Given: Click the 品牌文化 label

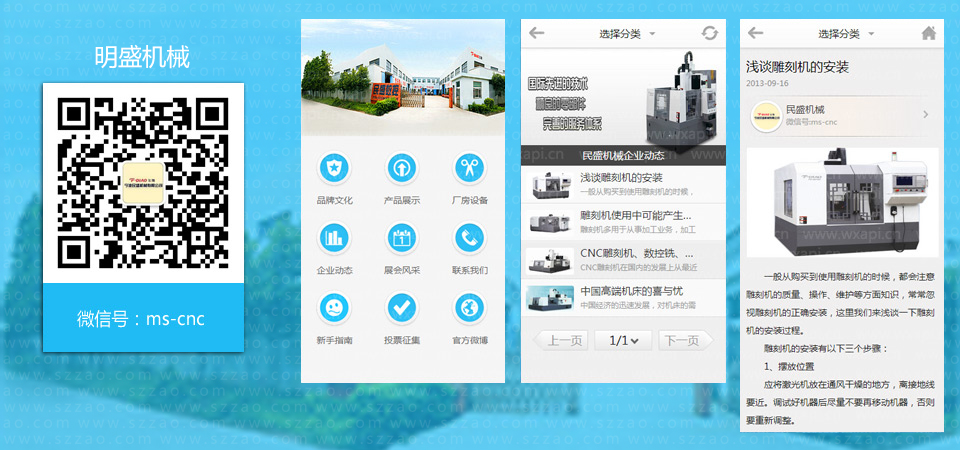Looking at the screenshot, I should 334,200.
